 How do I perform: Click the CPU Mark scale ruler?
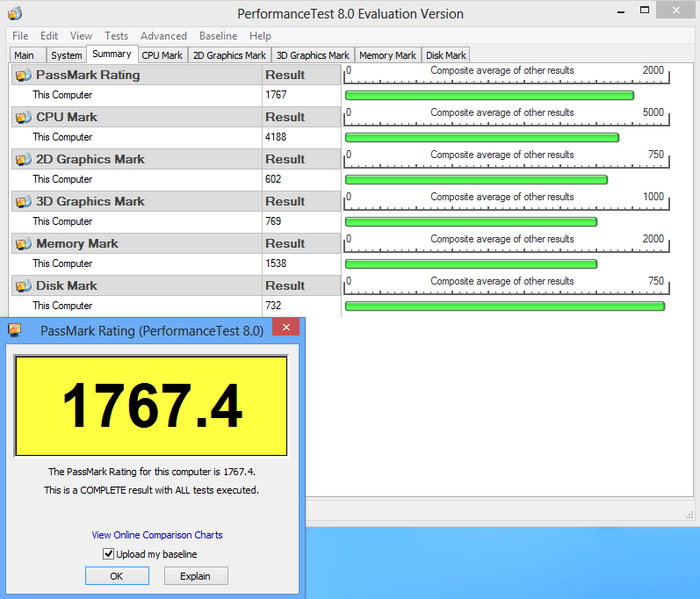tap(507, 117)
